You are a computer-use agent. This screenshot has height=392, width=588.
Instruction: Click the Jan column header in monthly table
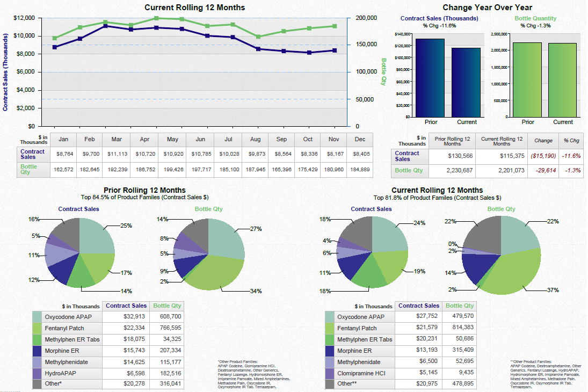point(63,139)
